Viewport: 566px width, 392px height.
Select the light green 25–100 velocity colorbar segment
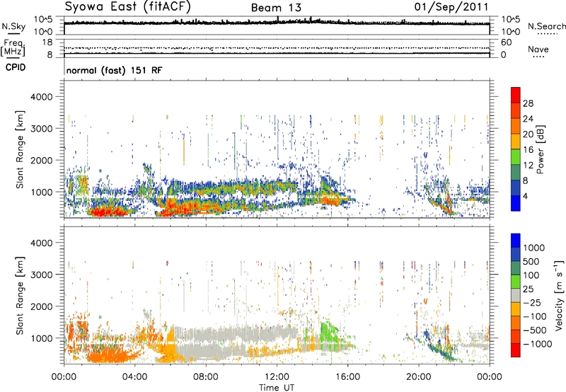tap(516, 282)
